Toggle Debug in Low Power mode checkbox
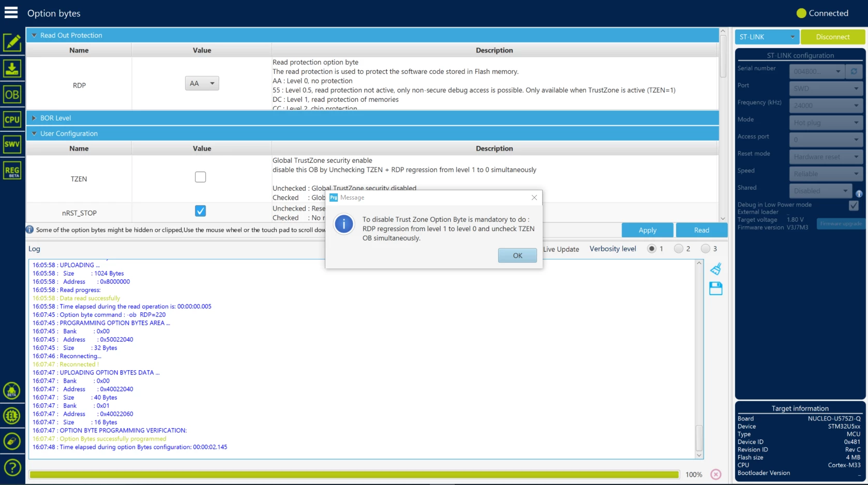This screenshot has width=868, height=485. [x=854, y=206]
